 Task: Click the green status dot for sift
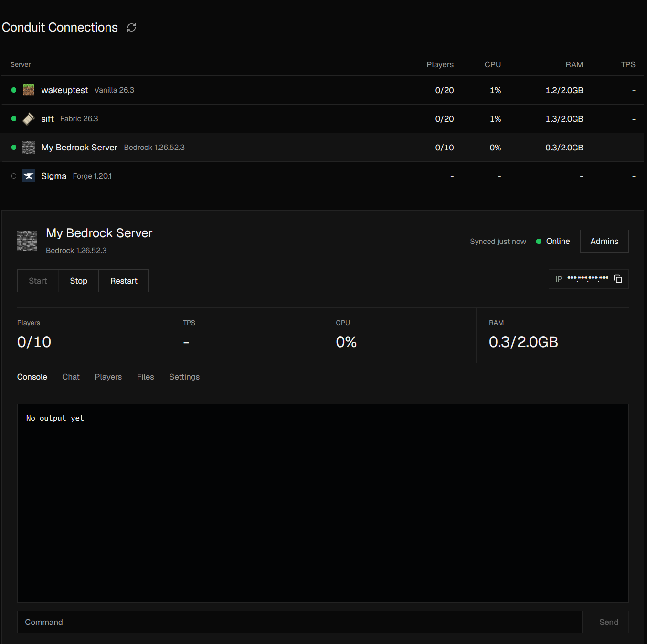tap(14, 119)
